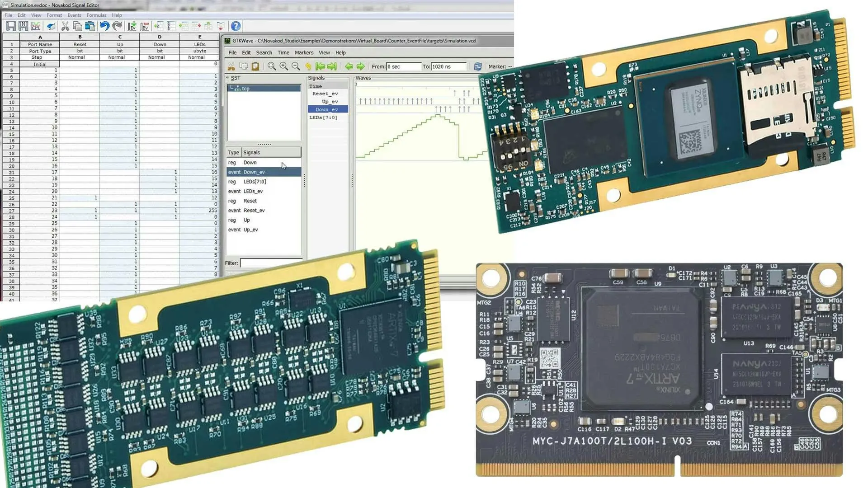
Task: Click the gray Redo arrow in Signal Editor
Action: [x=117, y=26]
